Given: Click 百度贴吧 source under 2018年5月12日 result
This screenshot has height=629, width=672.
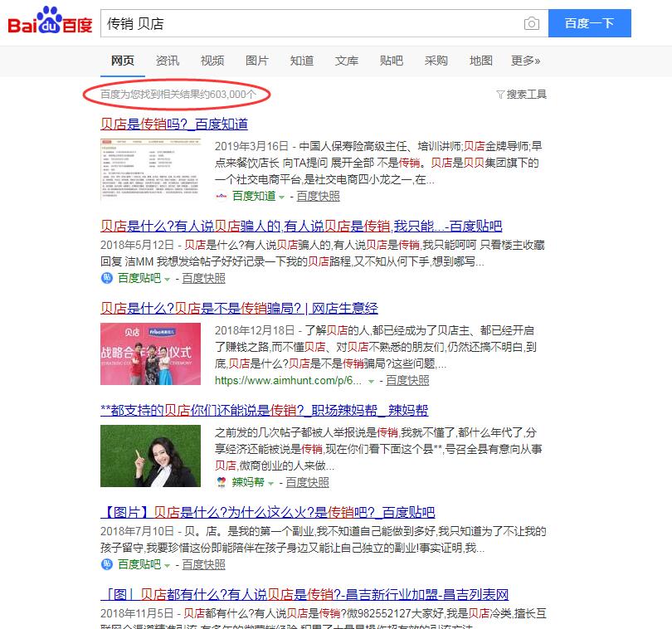Looking at the screenshot, I should 139,278.
